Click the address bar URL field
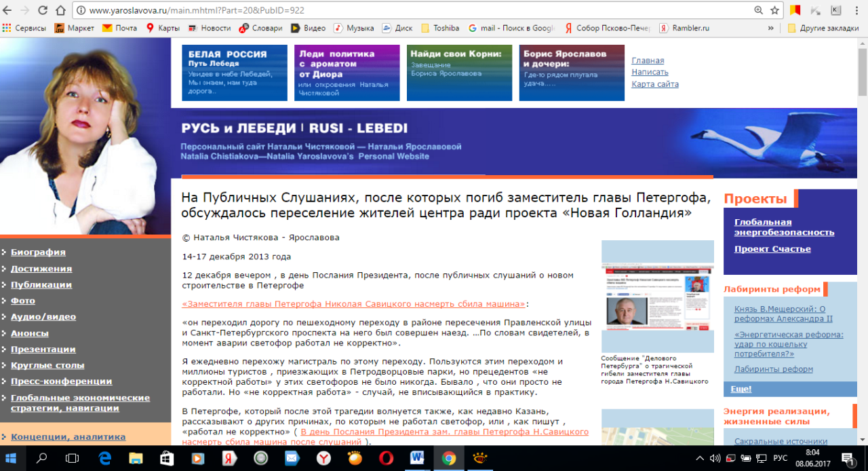Image resolution: width=868 pixels, height=471 pixels. coord(407,10)
